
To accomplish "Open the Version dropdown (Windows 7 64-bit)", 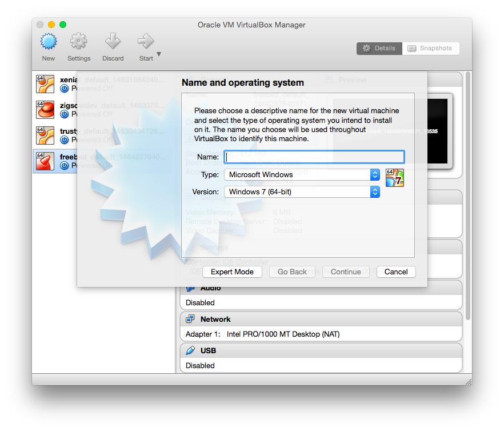I will pos(301,192).
